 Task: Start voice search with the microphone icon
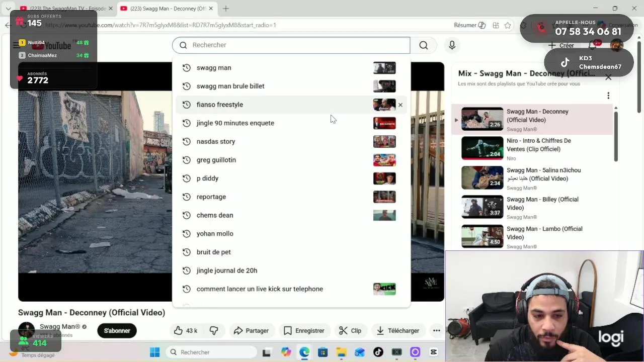point(452,45)
